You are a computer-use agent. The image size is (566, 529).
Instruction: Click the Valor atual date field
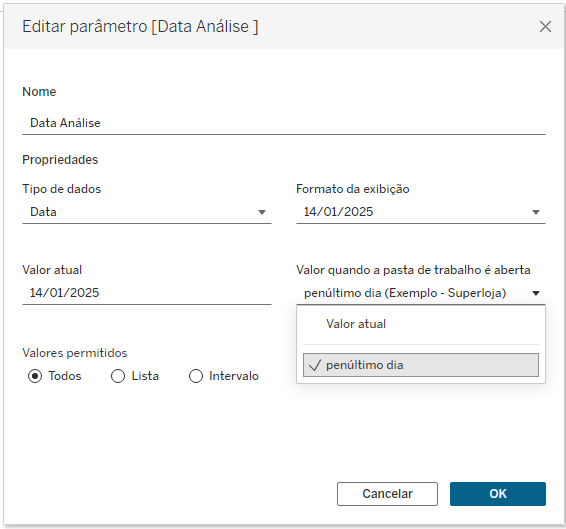pyautogui.click(x=147, y=293)
